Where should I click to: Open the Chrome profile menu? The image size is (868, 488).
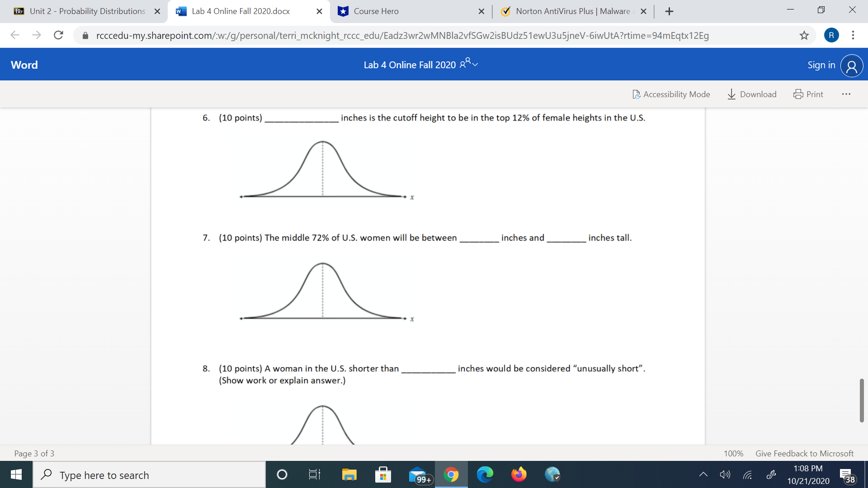click(831, 35)
